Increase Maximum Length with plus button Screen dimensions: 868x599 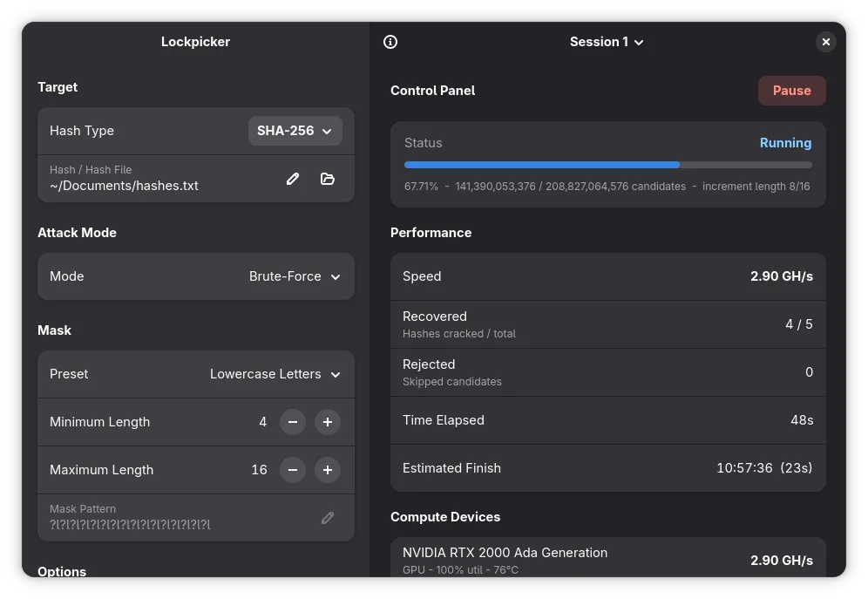pos(328,470)
